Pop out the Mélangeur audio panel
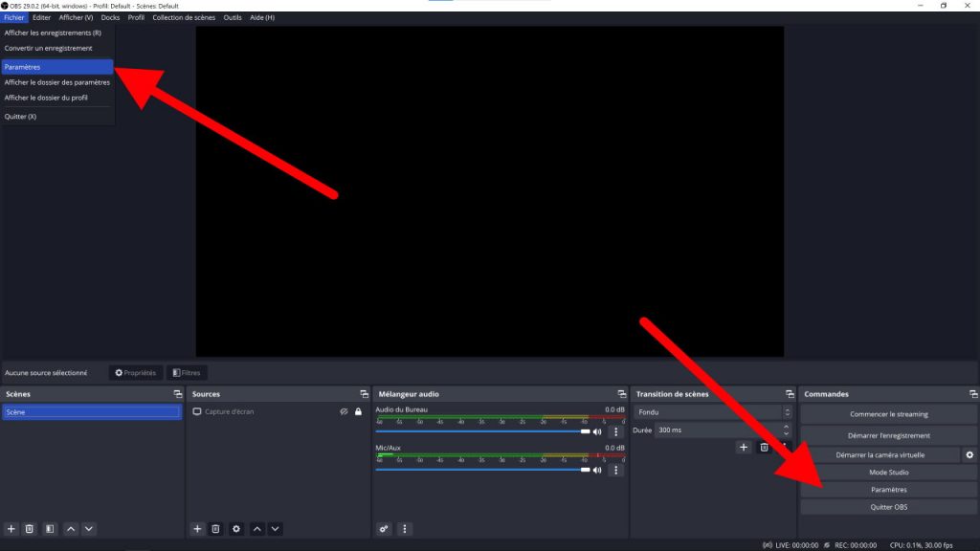Viewport: 980px width, 551px height. pos(620,393)
